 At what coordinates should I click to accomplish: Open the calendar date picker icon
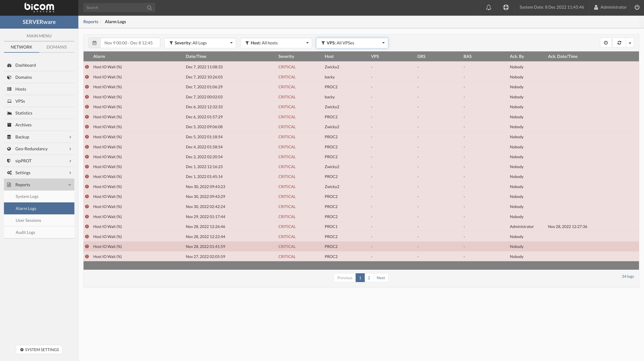95,43
